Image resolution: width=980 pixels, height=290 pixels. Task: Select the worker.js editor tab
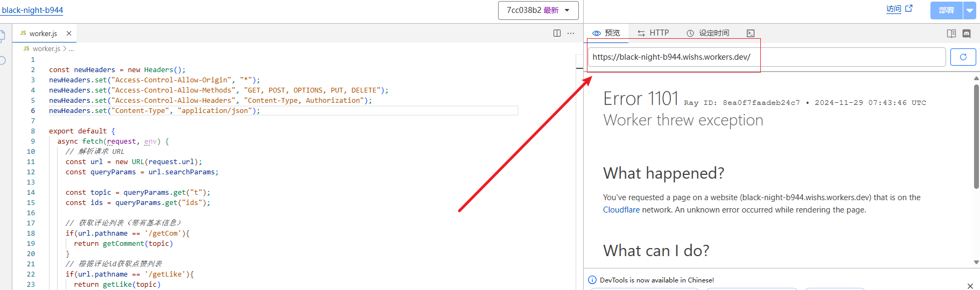(43, 33)
